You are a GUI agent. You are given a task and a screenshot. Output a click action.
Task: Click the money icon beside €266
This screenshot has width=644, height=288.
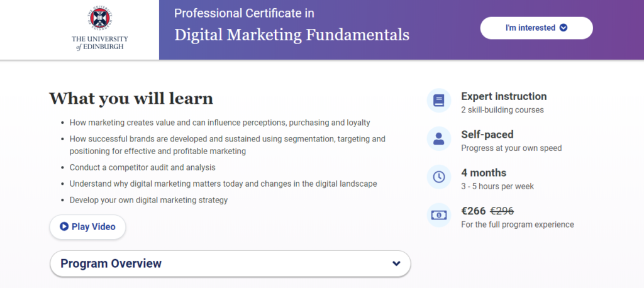438,215
